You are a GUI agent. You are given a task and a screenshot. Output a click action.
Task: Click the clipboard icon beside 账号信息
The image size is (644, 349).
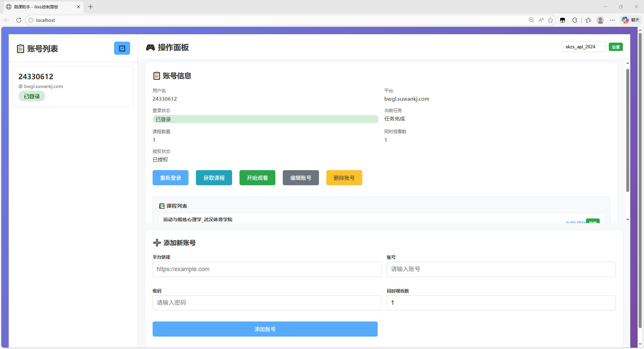pyautogui.click(x=156, y=76)
